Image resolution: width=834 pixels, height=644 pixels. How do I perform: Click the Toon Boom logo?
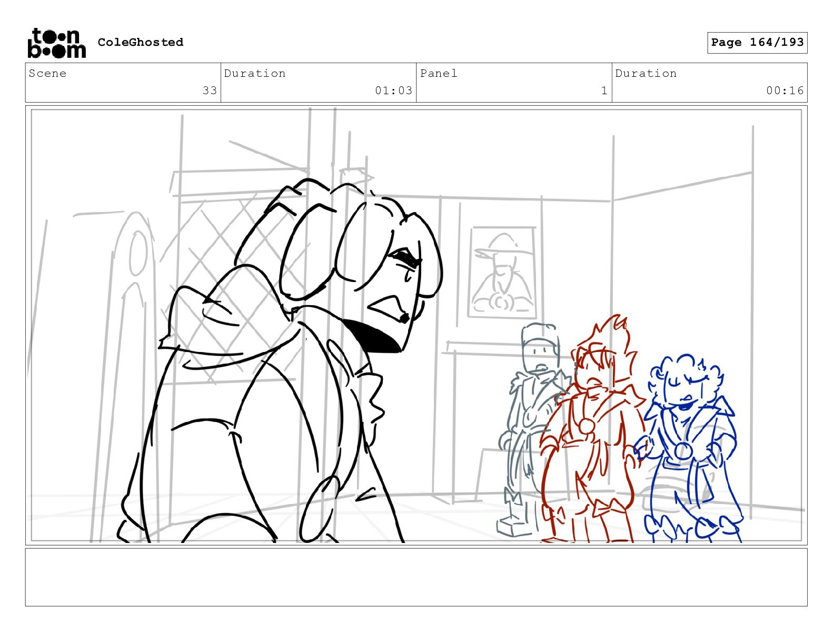56,43
